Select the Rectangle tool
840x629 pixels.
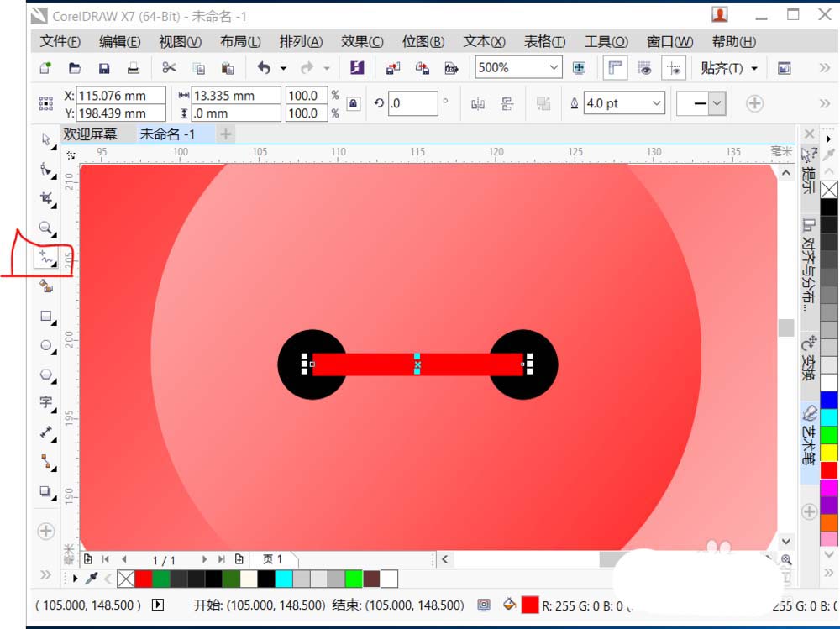46,316
